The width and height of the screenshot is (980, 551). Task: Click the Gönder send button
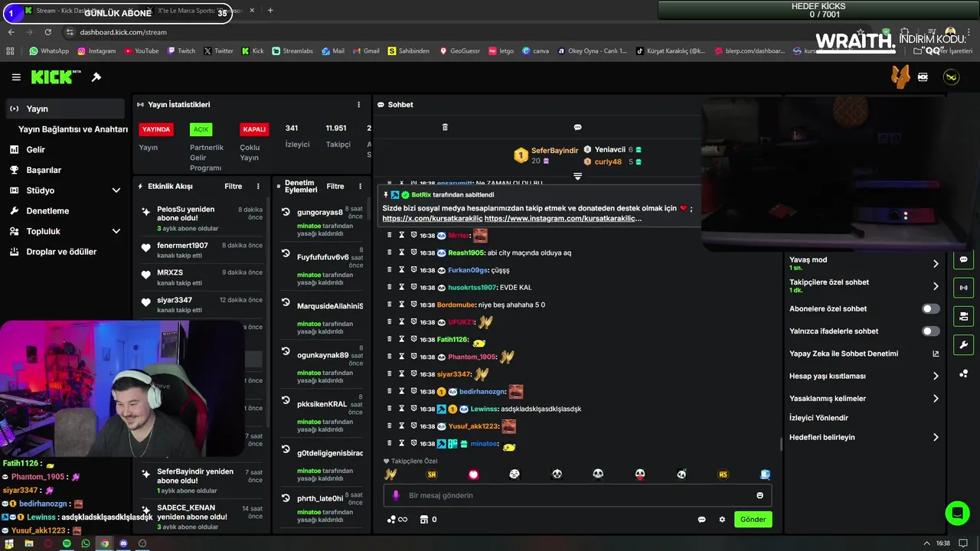[x=753, y=520]
